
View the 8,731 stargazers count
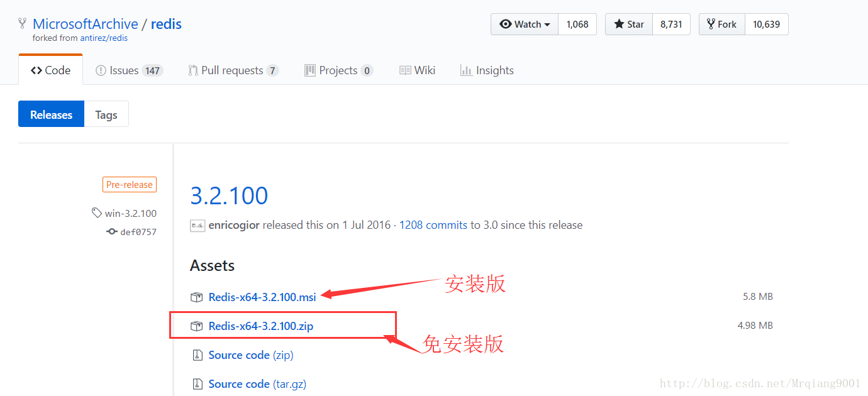pyautogui.click(x=671, y=25)
